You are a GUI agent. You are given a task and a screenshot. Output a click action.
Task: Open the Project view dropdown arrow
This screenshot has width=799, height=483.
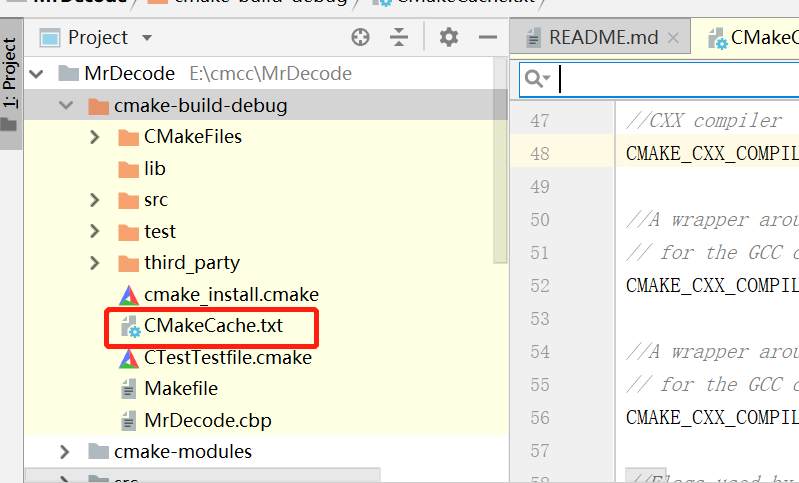(x=147, y=38)
